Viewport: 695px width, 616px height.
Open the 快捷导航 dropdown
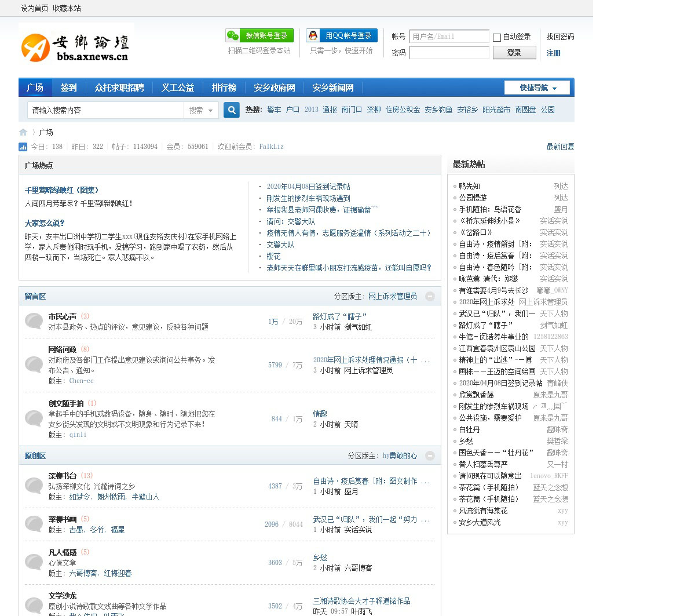[537, 88]
